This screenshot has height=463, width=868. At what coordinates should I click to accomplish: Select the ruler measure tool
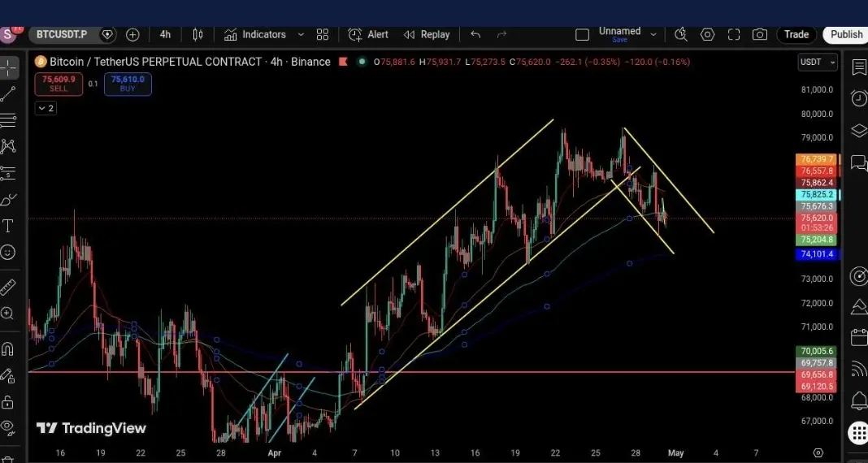8,287
